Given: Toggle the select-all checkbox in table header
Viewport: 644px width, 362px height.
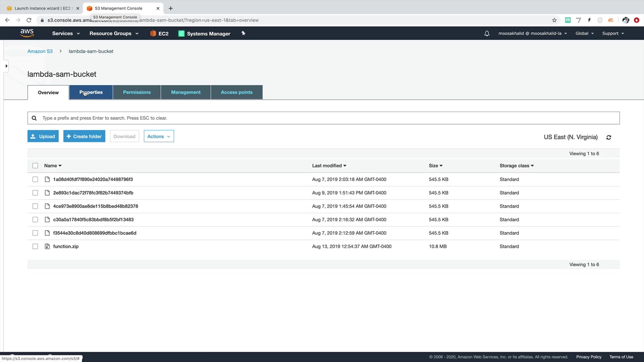Looking at the screenshot, I should click(35, 165).
